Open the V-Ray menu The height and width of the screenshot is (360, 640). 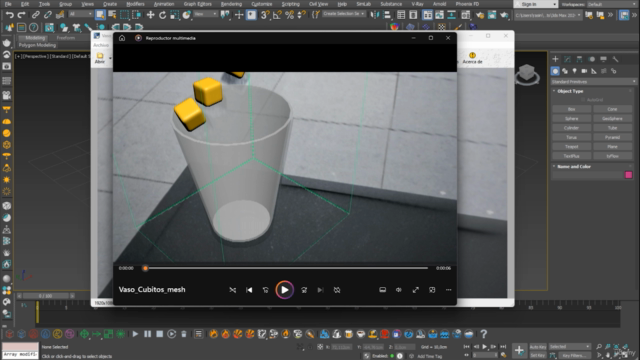coord(417,4)
